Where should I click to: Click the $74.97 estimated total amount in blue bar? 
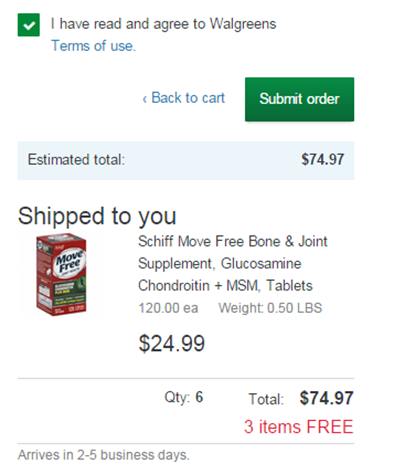click(x=323, y=159)
